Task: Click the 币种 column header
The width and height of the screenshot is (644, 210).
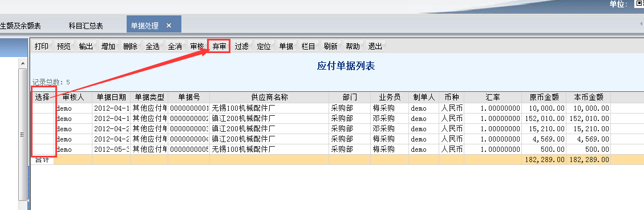Action: pyautogui.click(x=451, y=98)
